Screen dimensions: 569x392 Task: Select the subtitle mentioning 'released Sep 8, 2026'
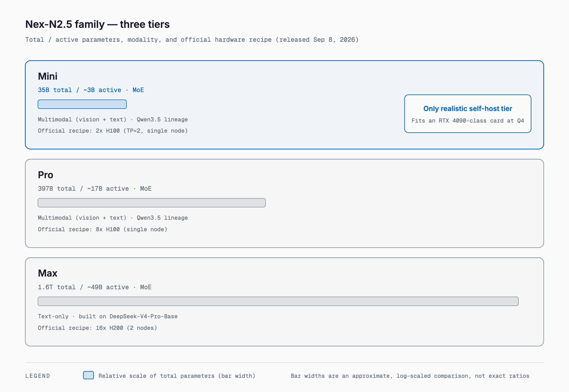point(192,40)
